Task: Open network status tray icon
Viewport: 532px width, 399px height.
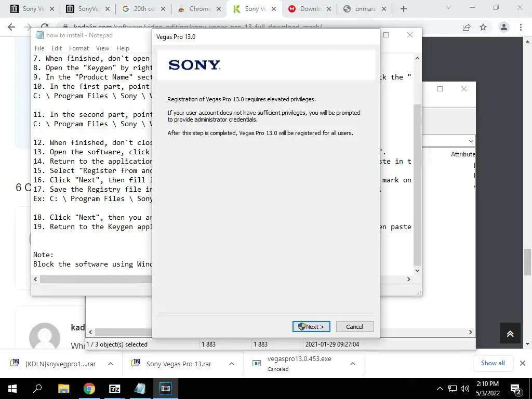Action: pos(453,389)
